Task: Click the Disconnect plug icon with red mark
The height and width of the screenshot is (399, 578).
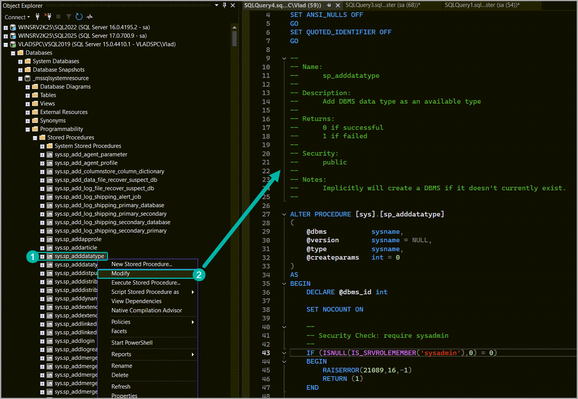Action: coord(48,17)
